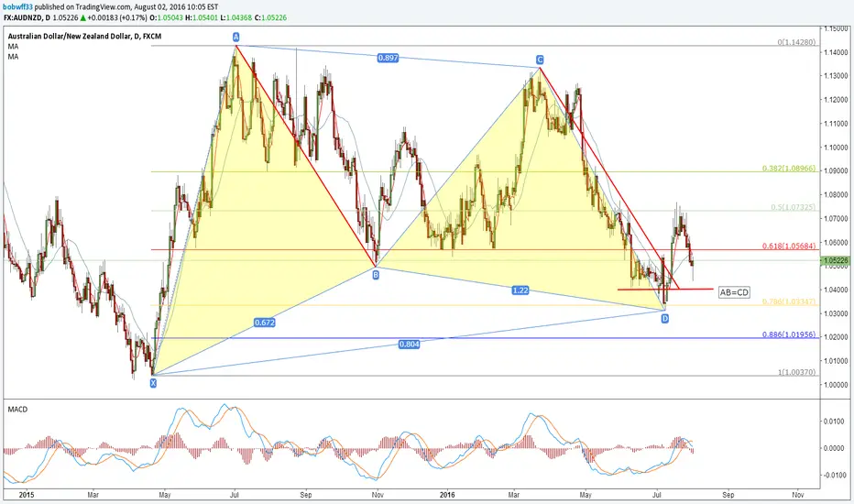Image resolution: width=854 pixels, height=504 pixels.
Task: Click the 0.886(1.01956) Fibonacci level label
Action: click(789, 334)
